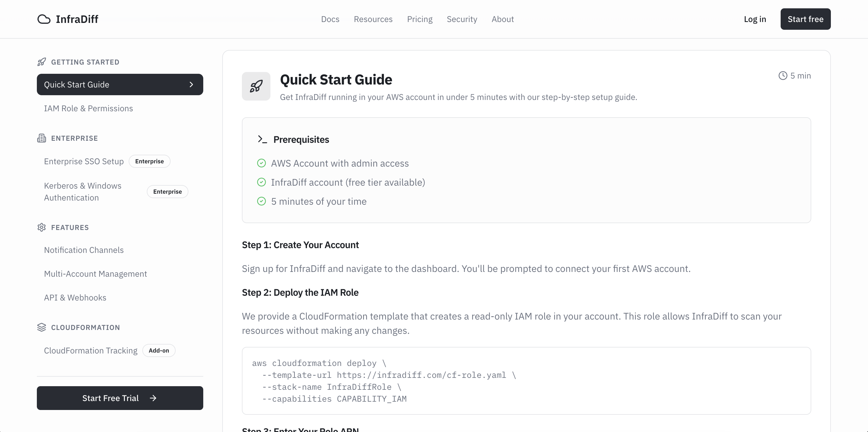Click the Log in link
This screenshot has height=432, width=868.
[755, 19]
